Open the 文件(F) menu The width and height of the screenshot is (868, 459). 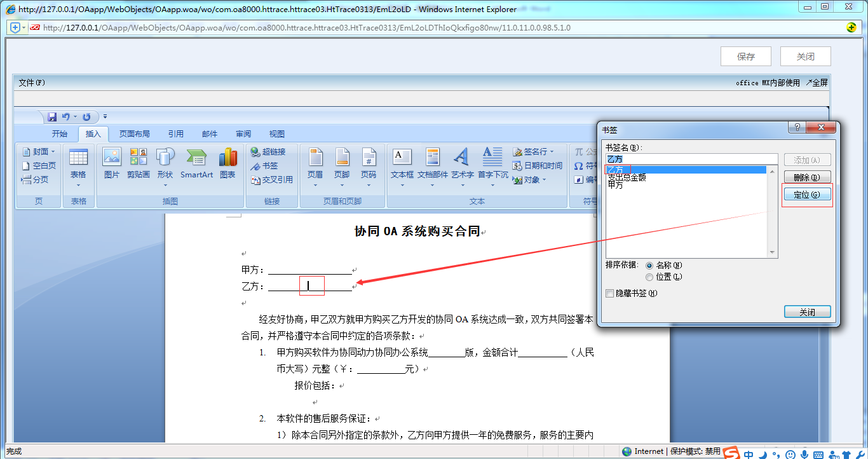click(x=32, y=83)
